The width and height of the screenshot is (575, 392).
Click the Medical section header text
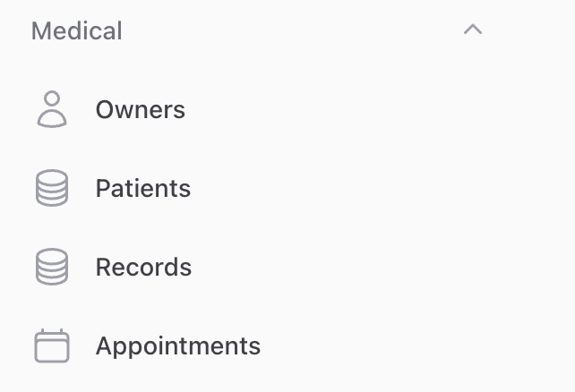(77, 30)
